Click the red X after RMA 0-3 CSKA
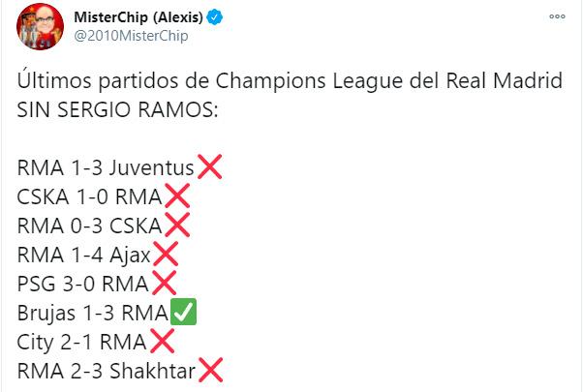Image resolution: width=583 pixels, height=392 pixels. [x=175, y=226]
